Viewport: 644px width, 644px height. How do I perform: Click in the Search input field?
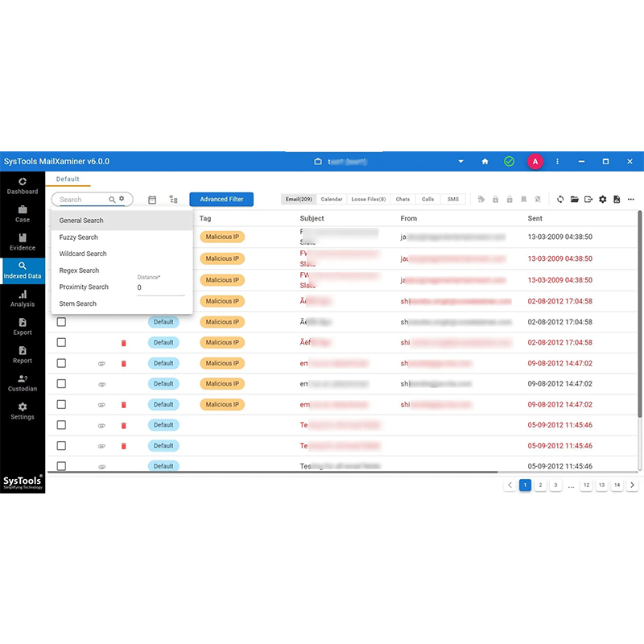pyautogui.click(x=82, y=200)
